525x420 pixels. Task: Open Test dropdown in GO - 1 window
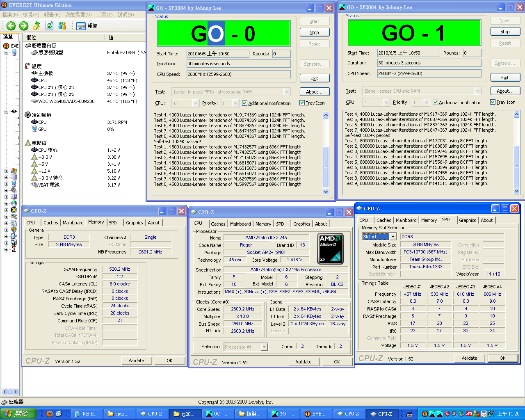[477, 91]
